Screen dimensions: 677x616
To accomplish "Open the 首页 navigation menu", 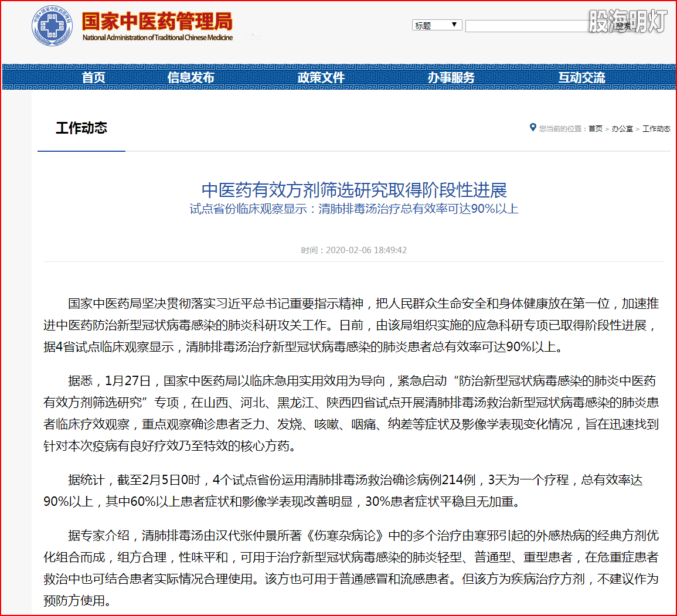I will tap(93, 77).
